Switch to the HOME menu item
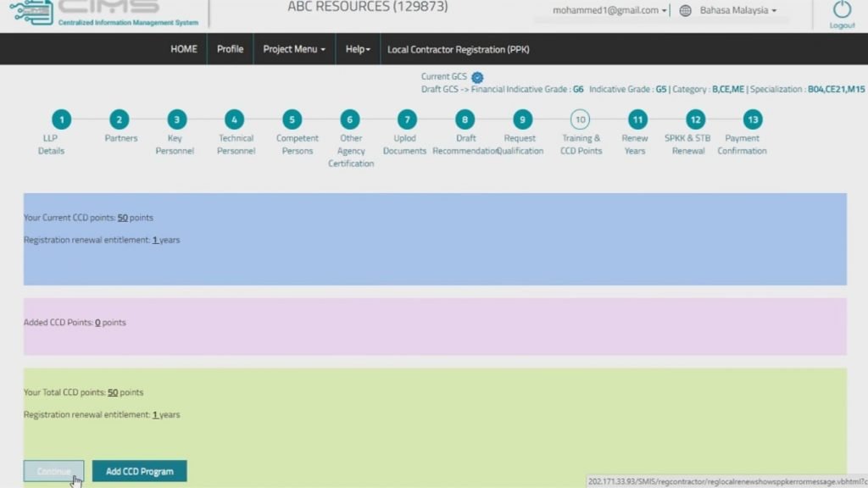 184,49
